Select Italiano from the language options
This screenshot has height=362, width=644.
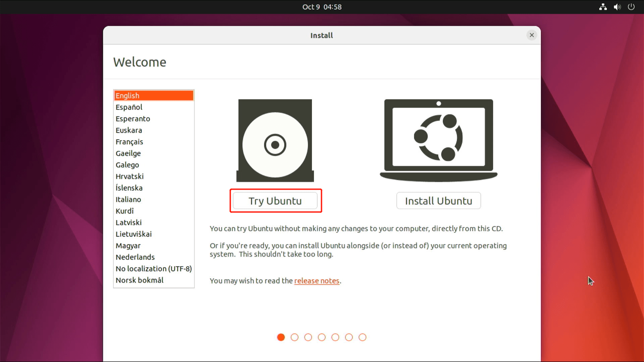pos(128,199)
